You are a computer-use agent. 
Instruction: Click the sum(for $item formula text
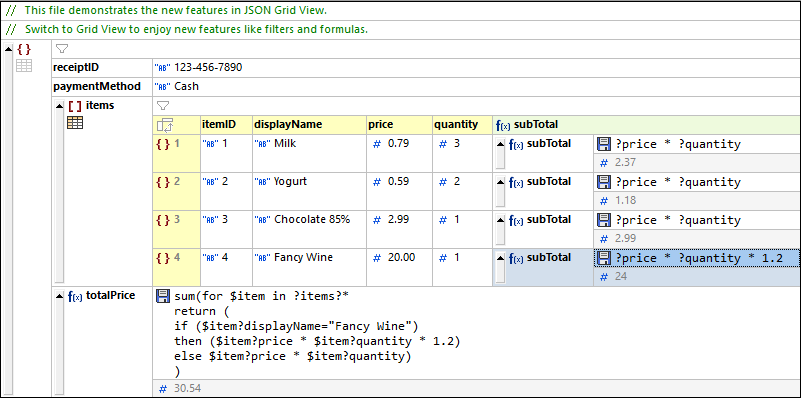tap(261, 296)
